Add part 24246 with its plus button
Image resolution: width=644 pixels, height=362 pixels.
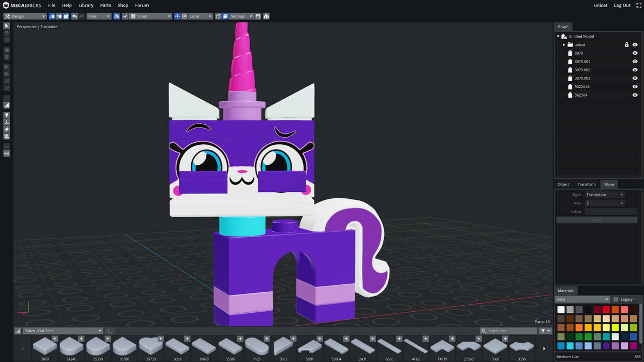pos(82,339)
